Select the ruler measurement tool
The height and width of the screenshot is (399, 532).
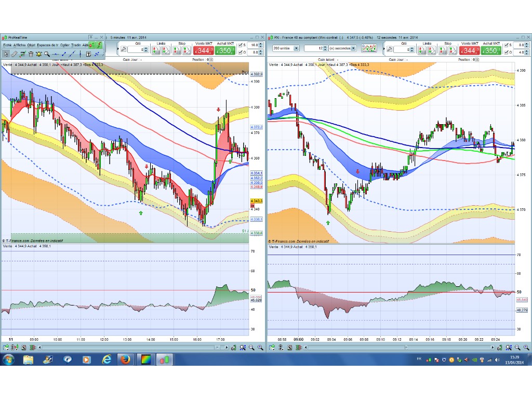14,54
